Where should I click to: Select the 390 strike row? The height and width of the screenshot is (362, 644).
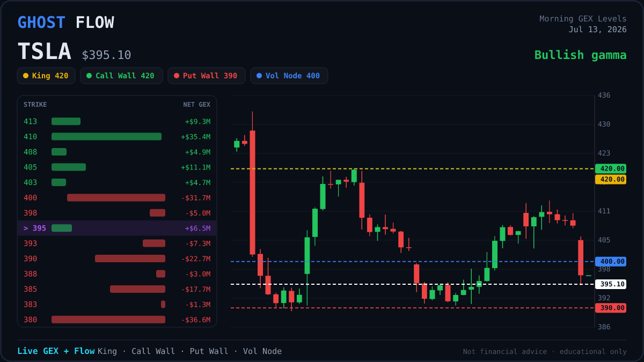click(117, 258)
